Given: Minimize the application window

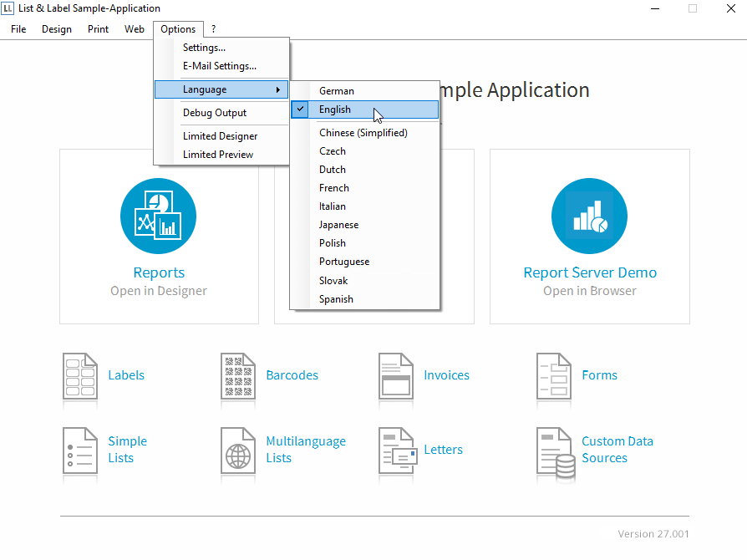Looking at the screenshot, I should 655,8.
